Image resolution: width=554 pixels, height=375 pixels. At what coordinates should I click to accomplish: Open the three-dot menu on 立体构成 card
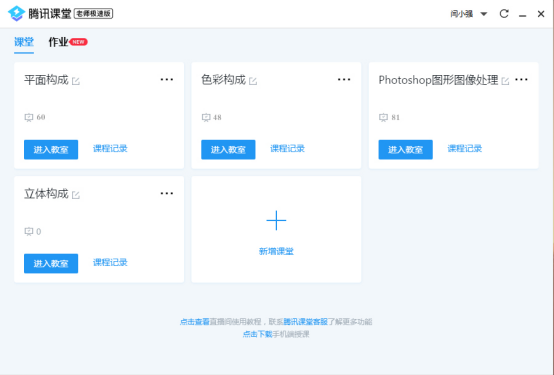(x=167, y=193)
